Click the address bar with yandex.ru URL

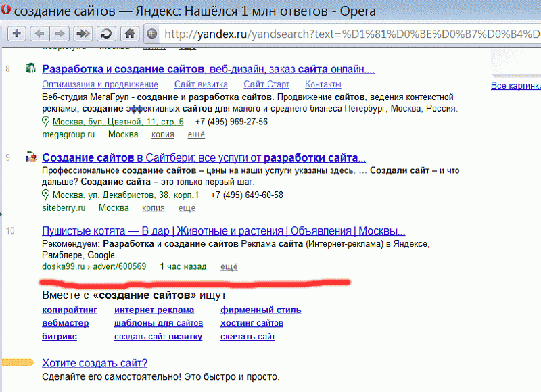coord(350,34)
